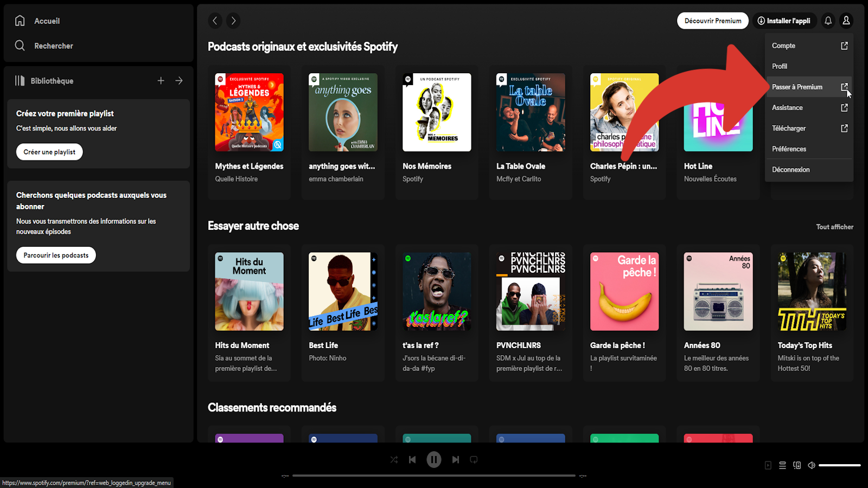Pause the current playback
This screenshot has height=488, width=868.
tap(433, 460)
